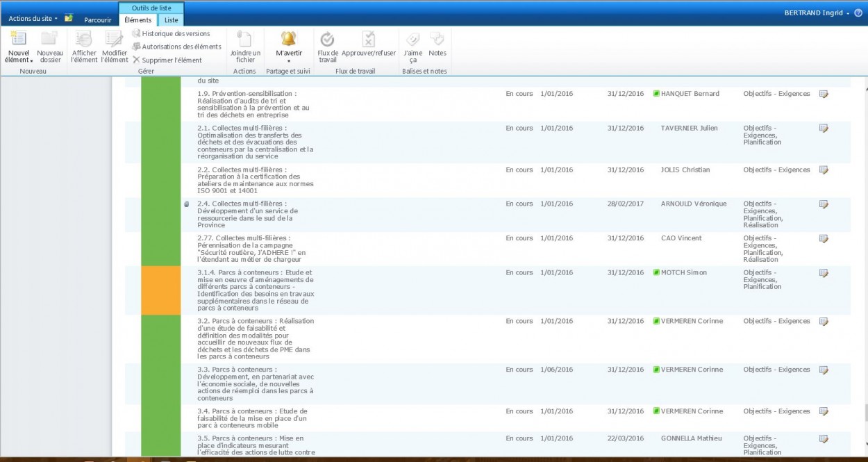
Task: Switch to the Parcourir tab
Action: (x=98, y=20)
